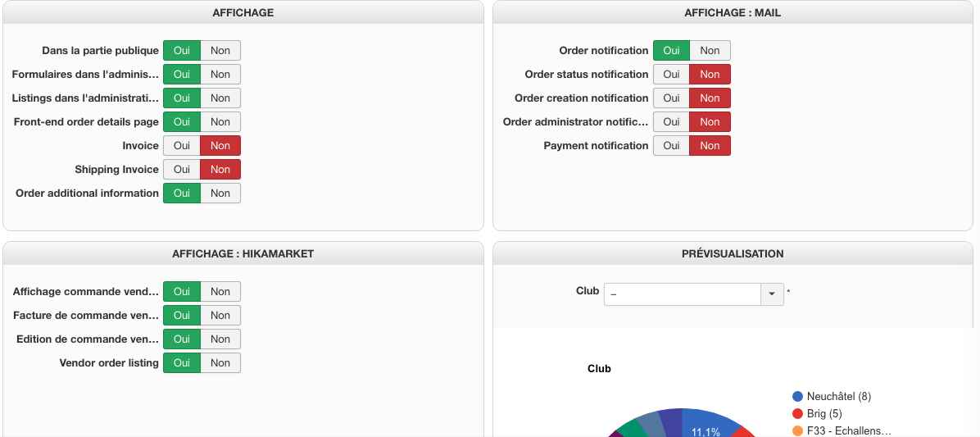Click the red Brig legend swatch

pyautogui.click(x=797, y=414)
